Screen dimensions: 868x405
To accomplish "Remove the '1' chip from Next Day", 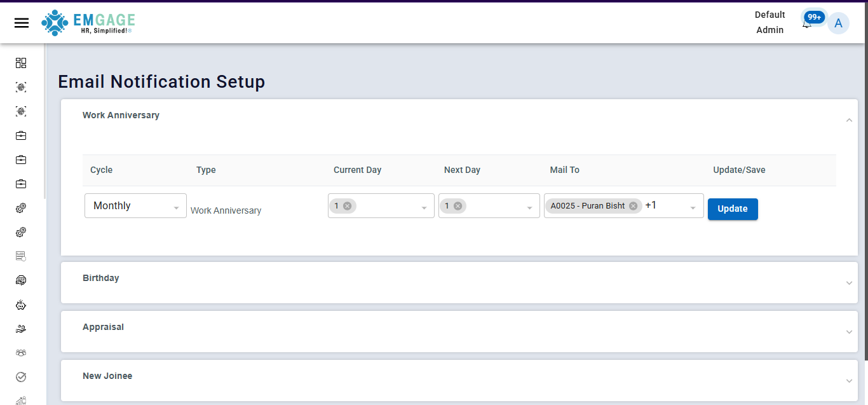I will (458, 206).
